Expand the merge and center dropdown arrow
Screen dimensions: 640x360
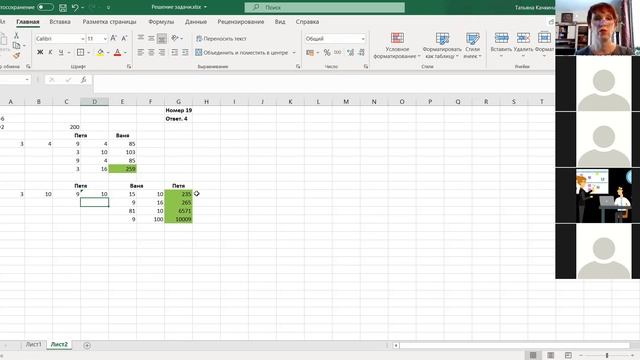[x=294, y=52]
